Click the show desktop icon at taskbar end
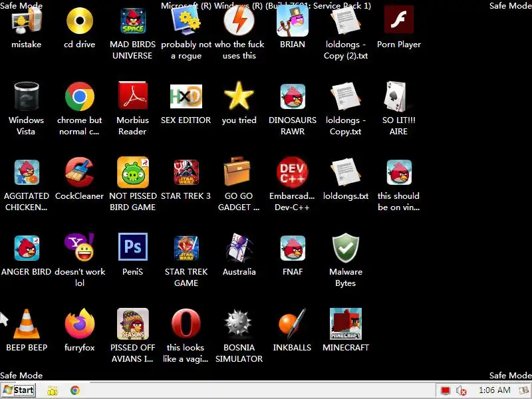The height and width of the screenshot is (399, 532). pos(525,391)
